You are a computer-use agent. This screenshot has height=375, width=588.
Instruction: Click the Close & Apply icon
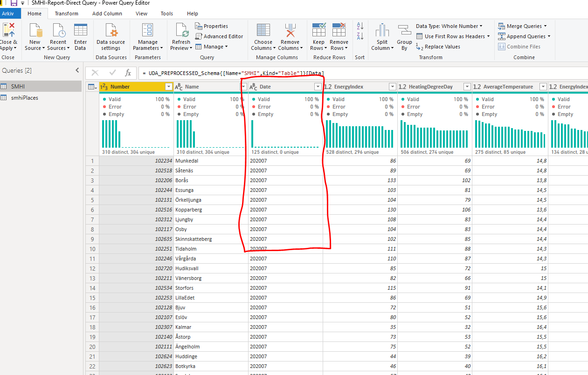[x=8, y=29]
